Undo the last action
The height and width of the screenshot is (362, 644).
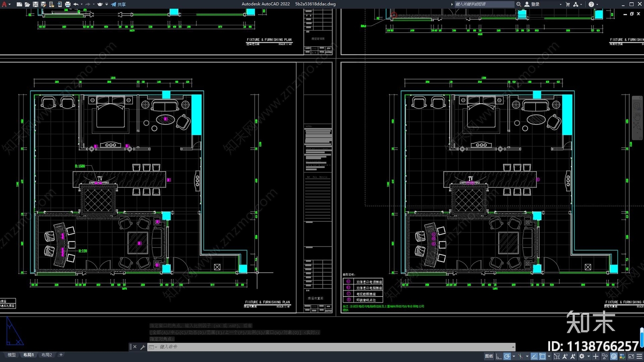[76, 4]
